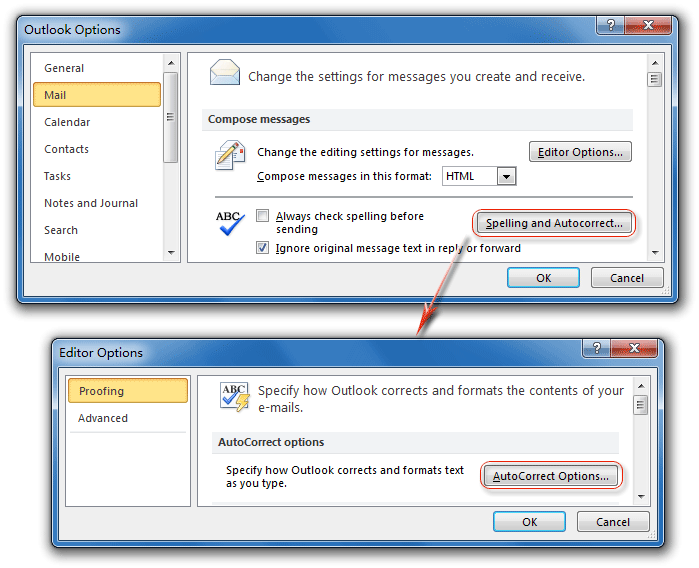Click the compose message pencil icon

pos(230,157)
